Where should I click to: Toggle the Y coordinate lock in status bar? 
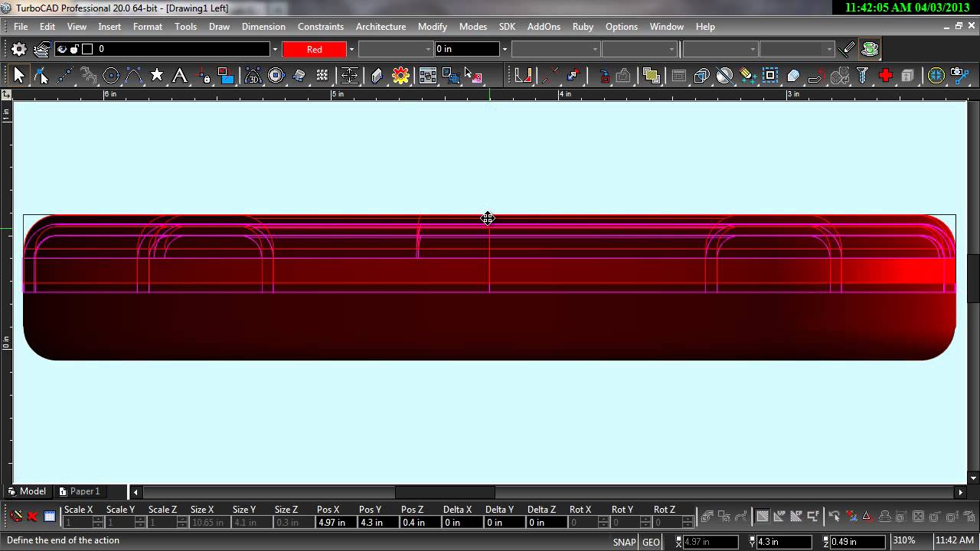coord(752,542)
